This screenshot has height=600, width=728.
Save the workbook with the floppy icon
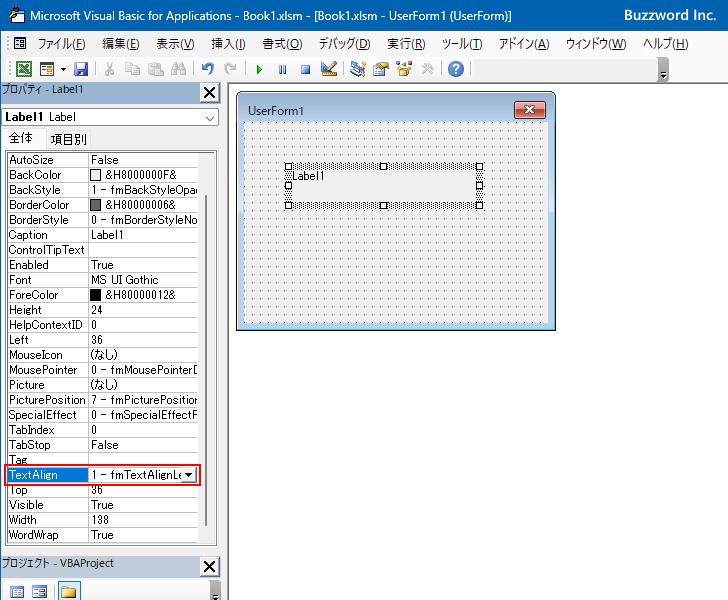81,69
